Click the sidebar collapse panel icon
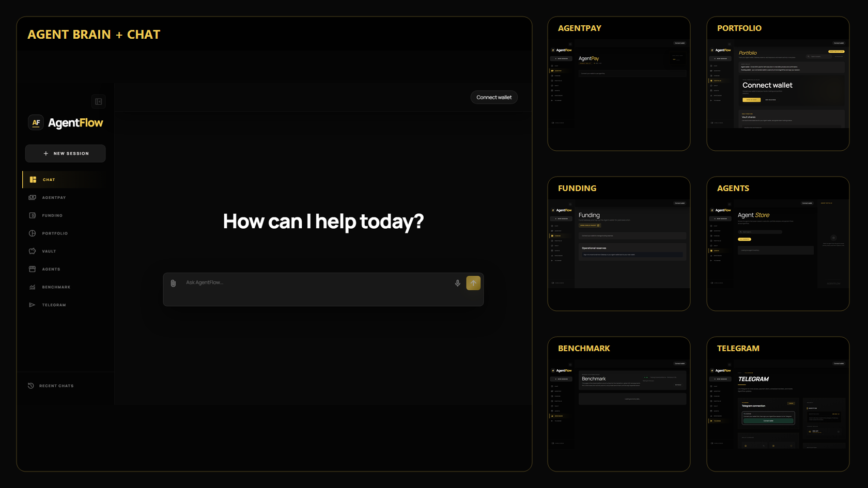This screenshot has width=868, height=488. 98,102
